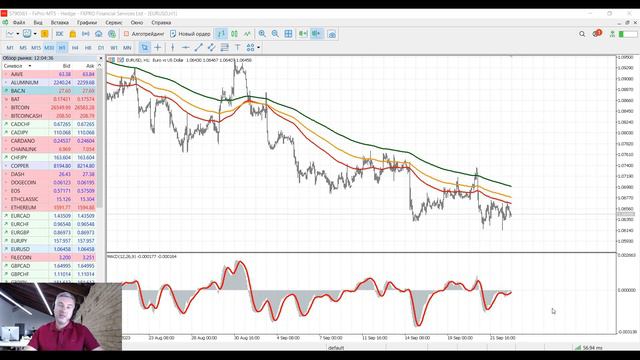Click the Новый ордер button
This screenshot has height=360, width=640.
click(x=190, y=34)
